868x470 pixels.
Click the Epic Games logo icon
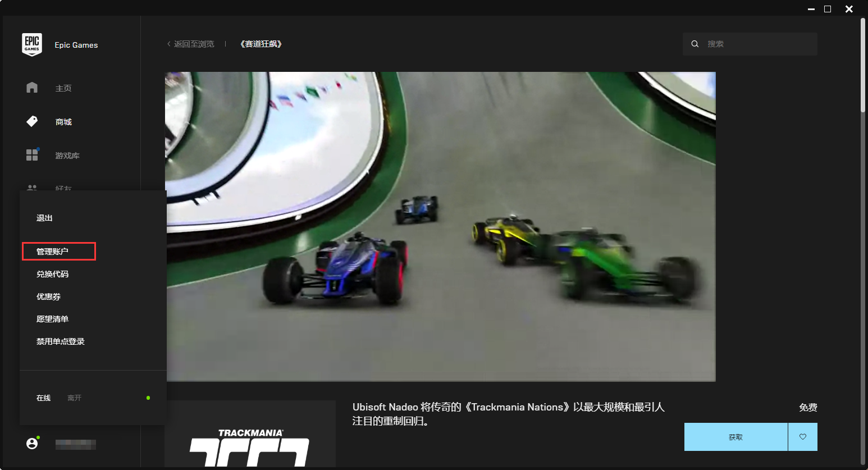[x=32, y=44]
